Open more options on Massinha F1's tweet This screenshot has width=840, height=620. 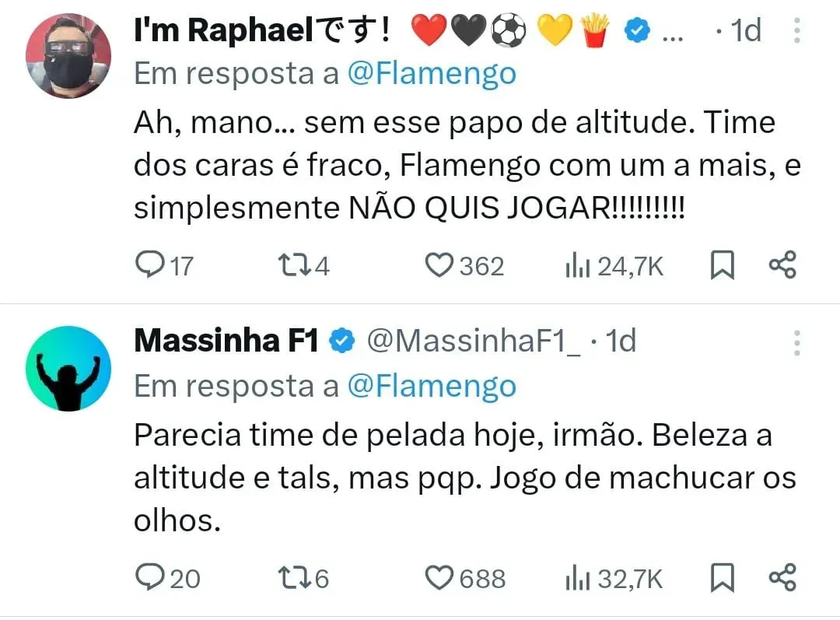click(x=796, y=342)
